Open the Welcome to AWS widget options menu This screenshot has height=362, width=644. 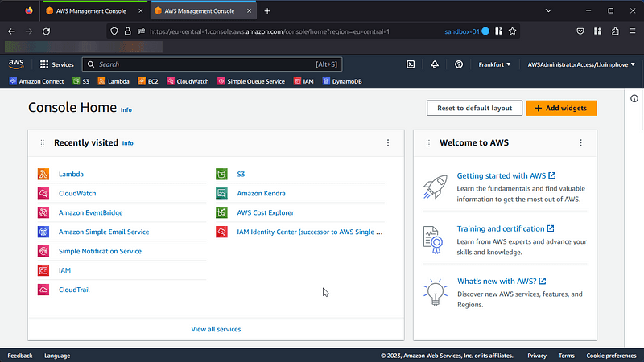click(580, 143)
